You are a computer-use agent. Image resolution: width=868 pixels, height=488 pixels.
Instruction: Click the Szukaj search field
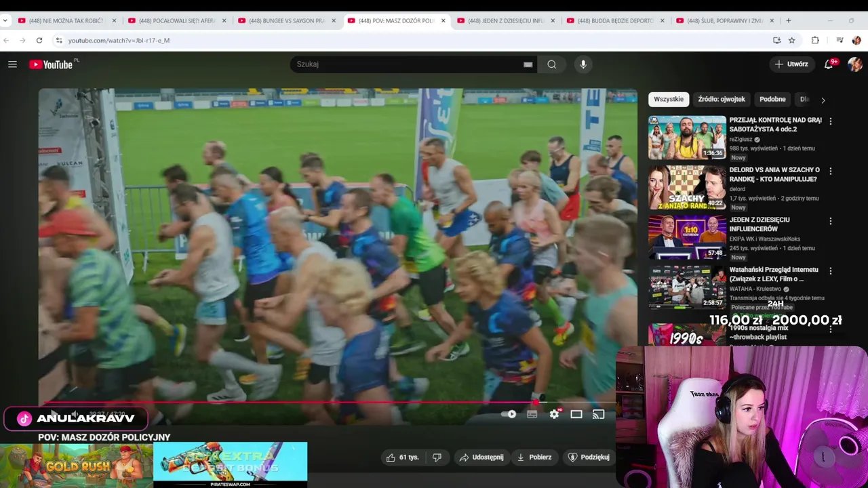pos(407,64)
